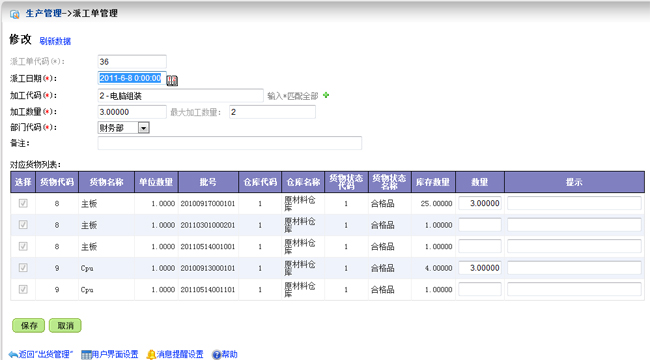
Task: Click the 库存数量 column header
Action: click(433, 182)
